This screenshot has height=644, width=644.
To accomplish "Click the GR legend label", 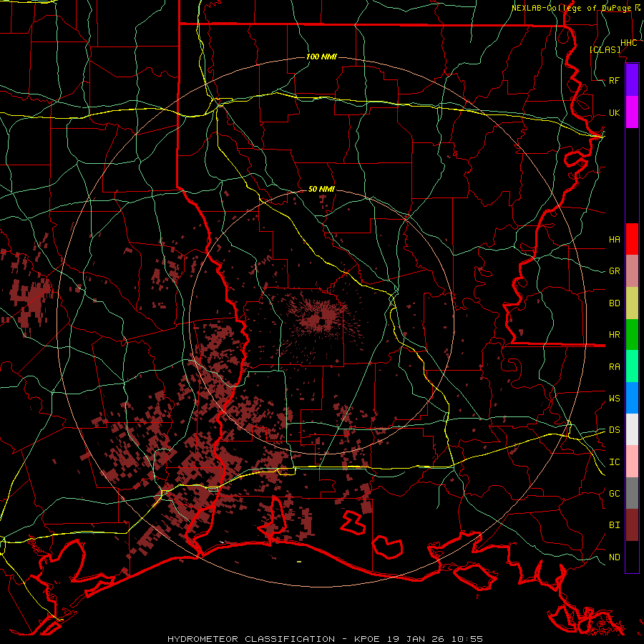I will pyautogui.click(x=615, y=271).
